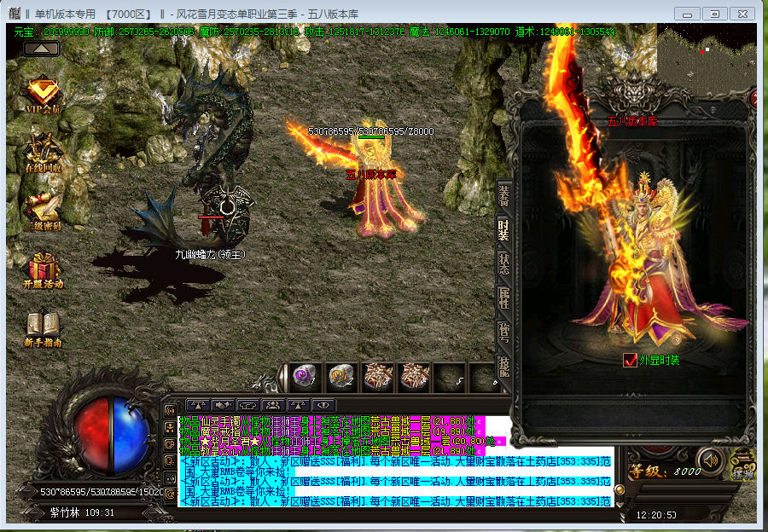Use the orange swirl stone in hotbar slot 2
This screenshot has width=768, height=532.
(340, 377)
